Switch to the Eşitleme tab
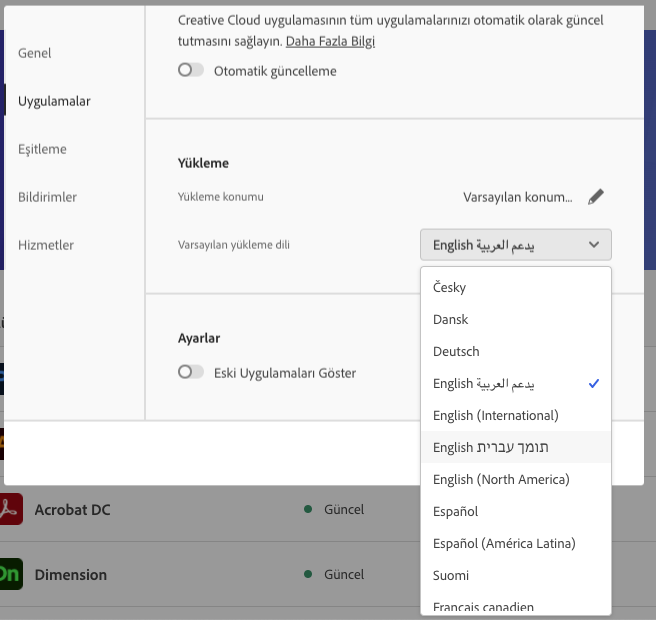 (42, 149)
